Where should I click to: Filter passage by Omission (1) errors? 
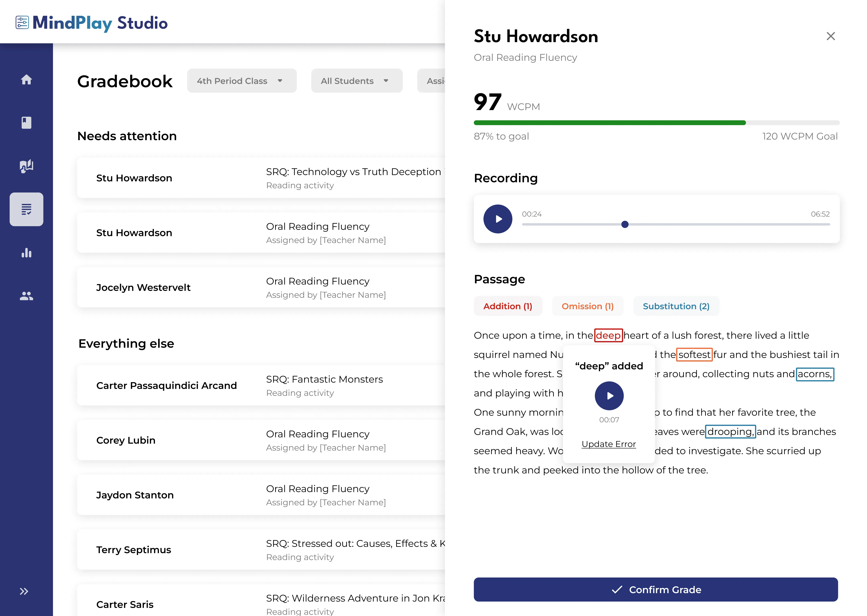click(587, 306)
